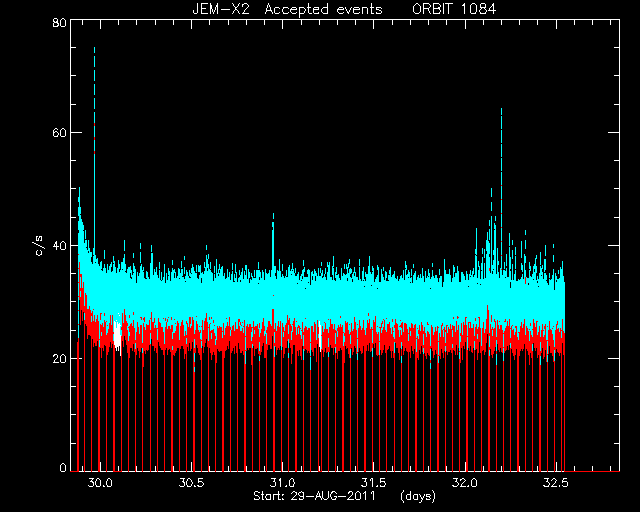
Task: Click the 32.0 x-axis tick label
Action: pyautogui.click(x=465, y=483)
